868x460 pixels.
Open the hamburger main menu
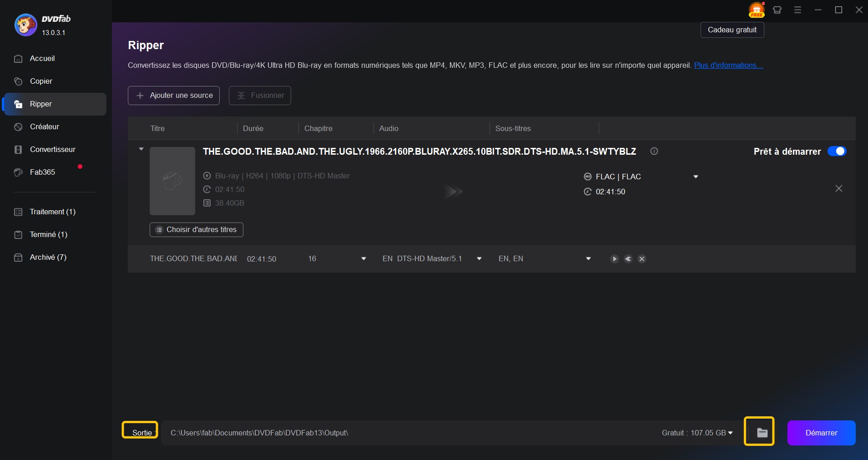[797, 10]
